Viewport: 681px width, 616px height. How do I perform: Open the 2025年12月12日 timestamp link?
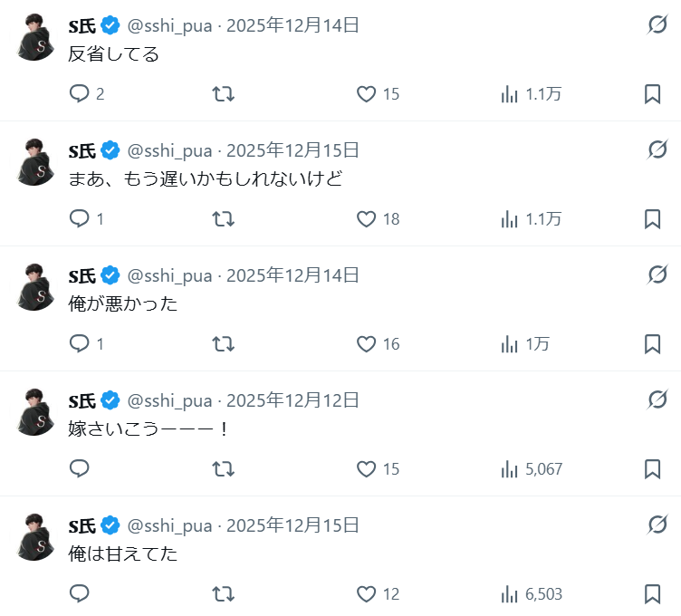click(293, 400)
